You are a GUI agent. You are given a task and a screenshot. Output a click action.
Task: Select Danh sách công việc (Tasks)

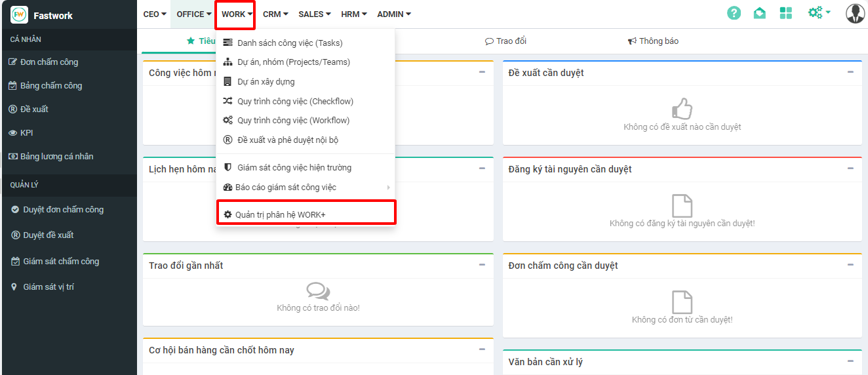pyautogui.click(x=290, y=43)
